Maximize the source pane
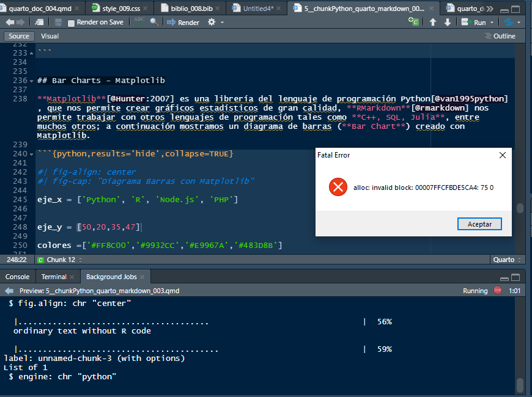The image size is (532, 397). [x=515, y=10]
